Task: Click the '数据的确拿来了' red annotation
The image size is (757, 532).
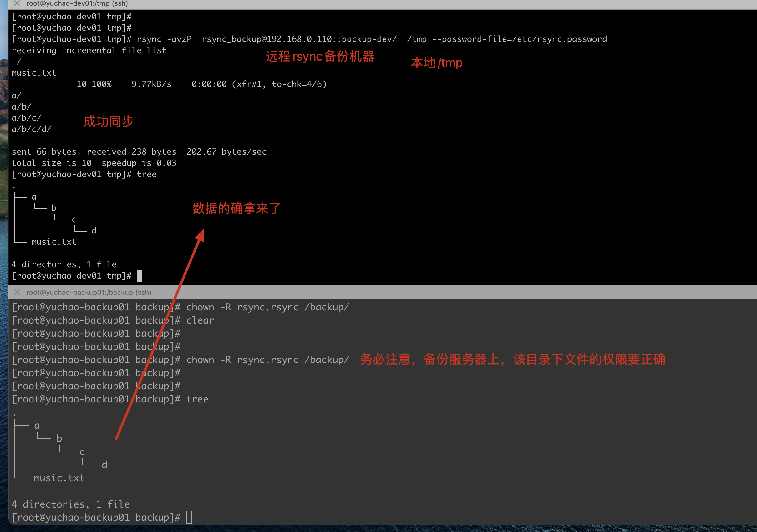Action: 236,208
